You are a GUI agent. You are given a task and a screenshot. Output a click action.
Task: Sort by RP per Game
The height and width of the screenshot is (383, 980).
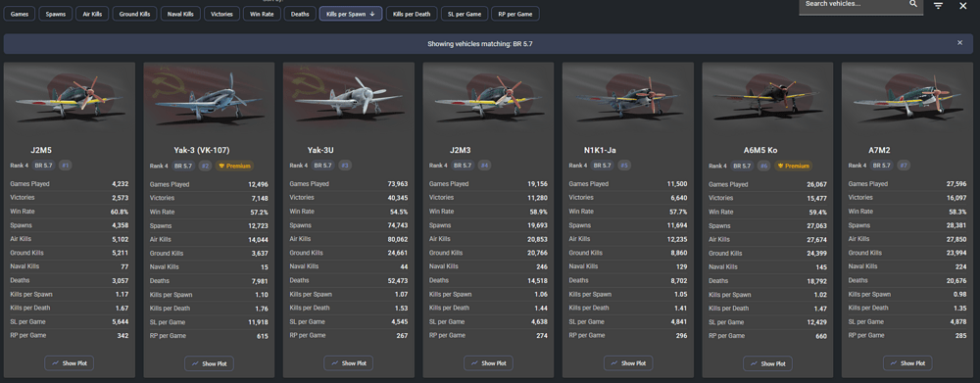515,14
